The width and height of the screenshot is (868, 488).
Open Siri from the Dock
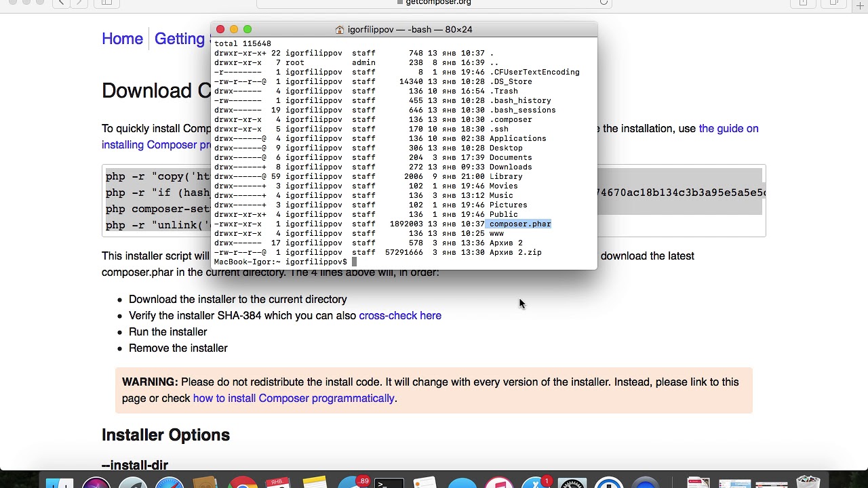pos(96,483)
